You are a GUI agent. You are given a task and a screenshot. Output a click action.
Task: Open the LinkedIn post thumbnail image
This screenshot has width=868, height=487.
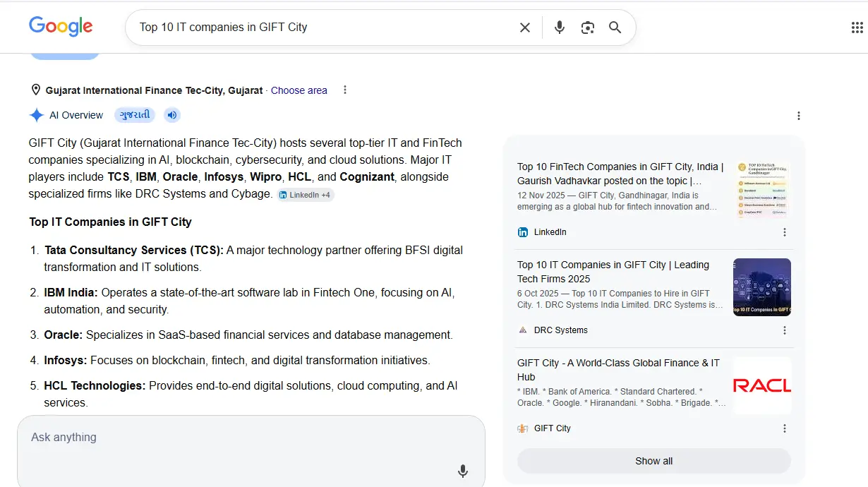tap(762, 189)
